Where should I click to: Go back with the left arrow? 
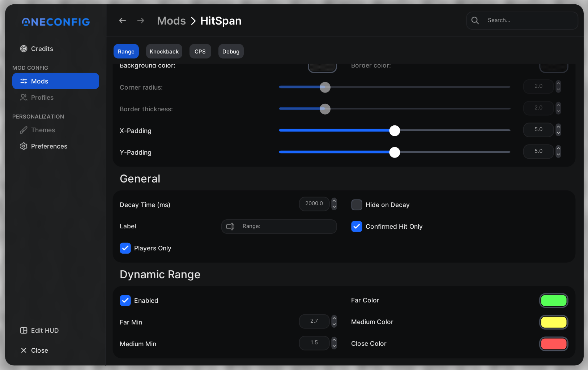pyautogui.click(x=123, y=21)
